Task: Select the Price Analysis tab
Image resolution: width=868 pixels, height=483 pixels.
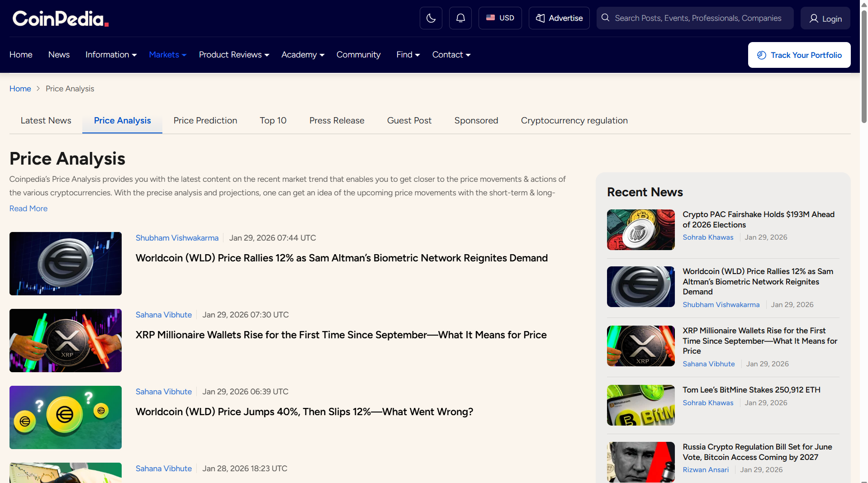Action: (x=122, y=121)
